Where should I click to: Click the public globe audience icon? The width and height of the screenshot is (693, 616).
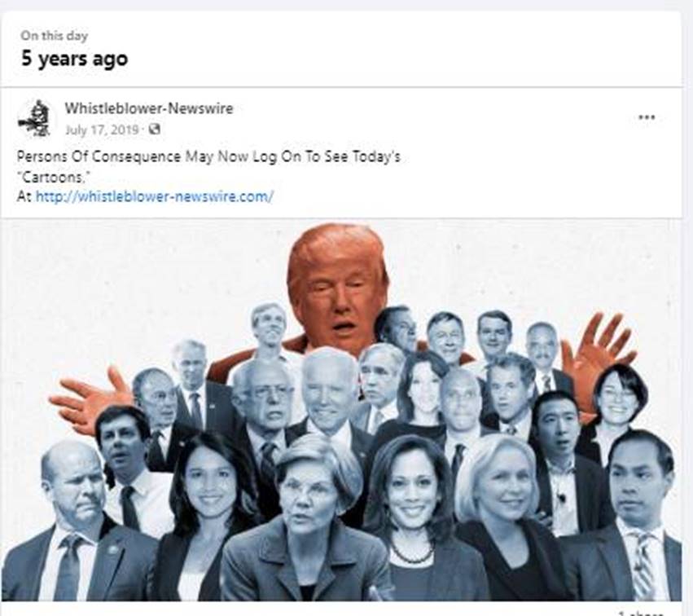[154, 130]
